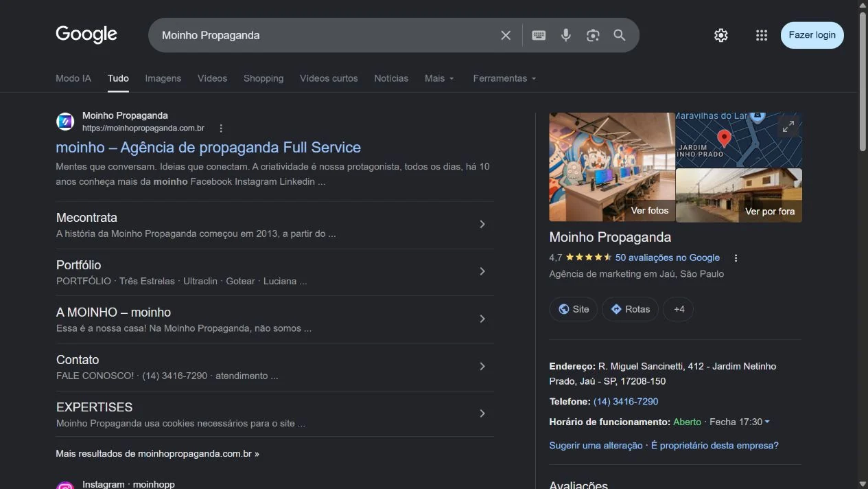Screen dimensions: 868x489
Task: Click chevron on the EXPERTISES sitelink row
Action: [x=482, y=413]
